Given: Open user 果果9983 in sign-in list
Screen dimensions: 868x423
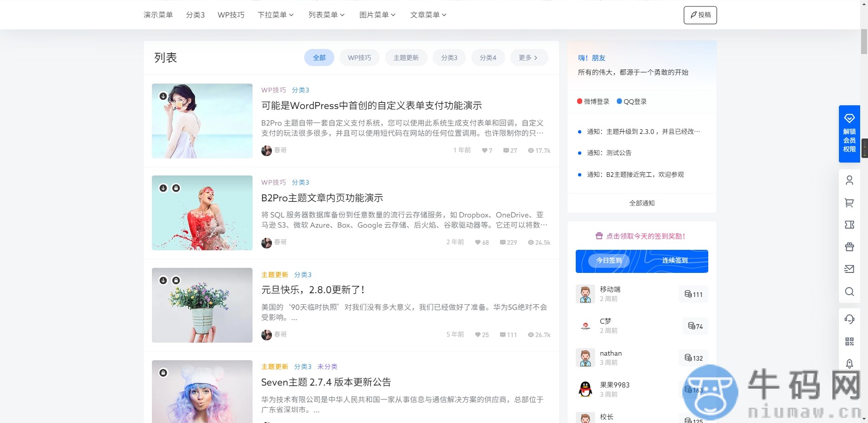Looking at the screenshot, I should (615, 385).
